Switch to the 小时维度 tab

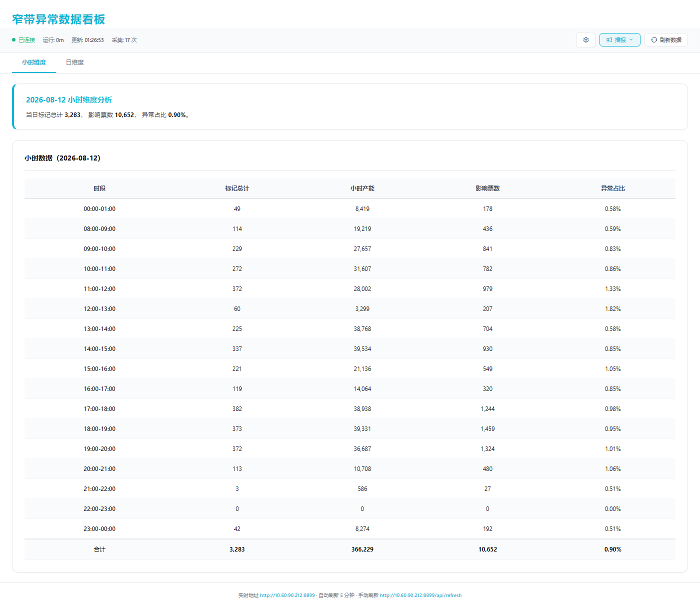click(34, 62)
